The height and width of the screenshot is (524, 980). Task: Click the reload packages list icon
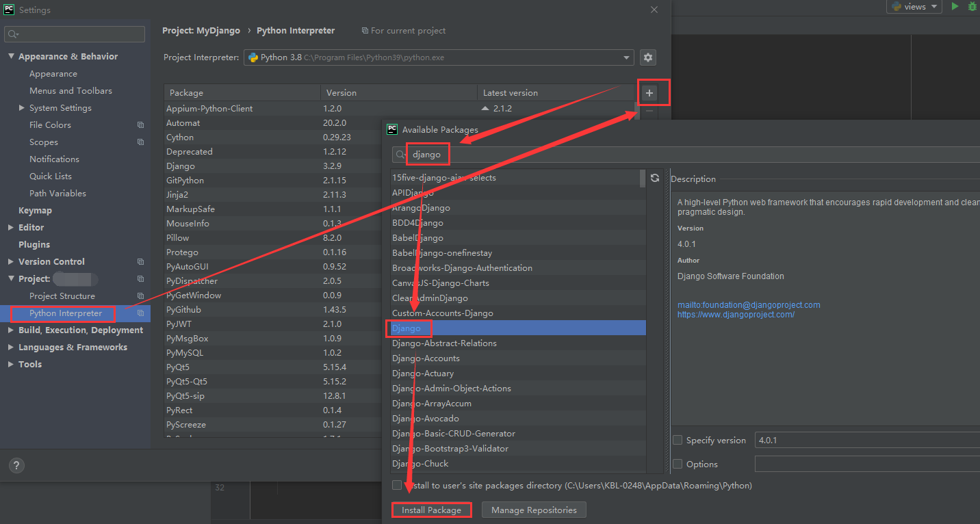coord(655,178)
